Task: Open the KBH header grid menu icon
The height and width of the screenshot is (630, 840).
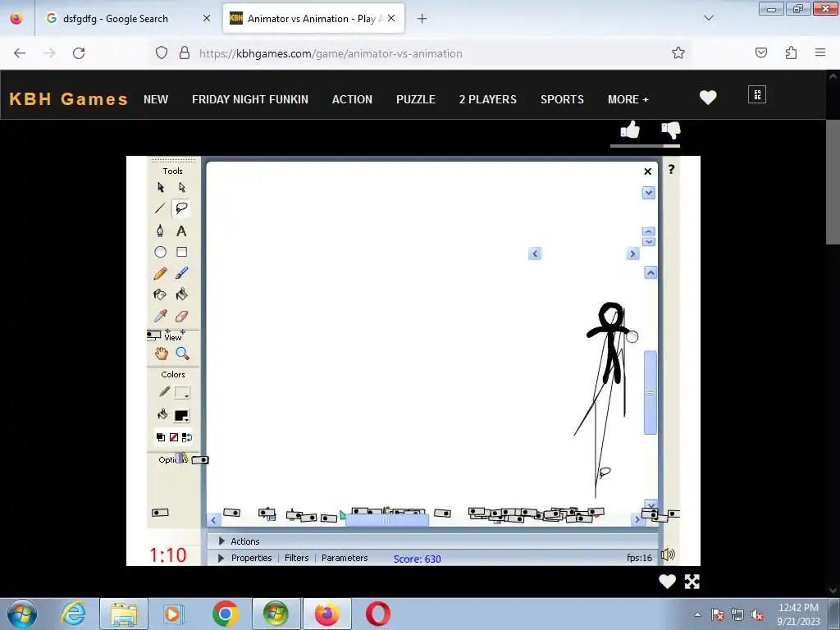Action: click(757, 95)
